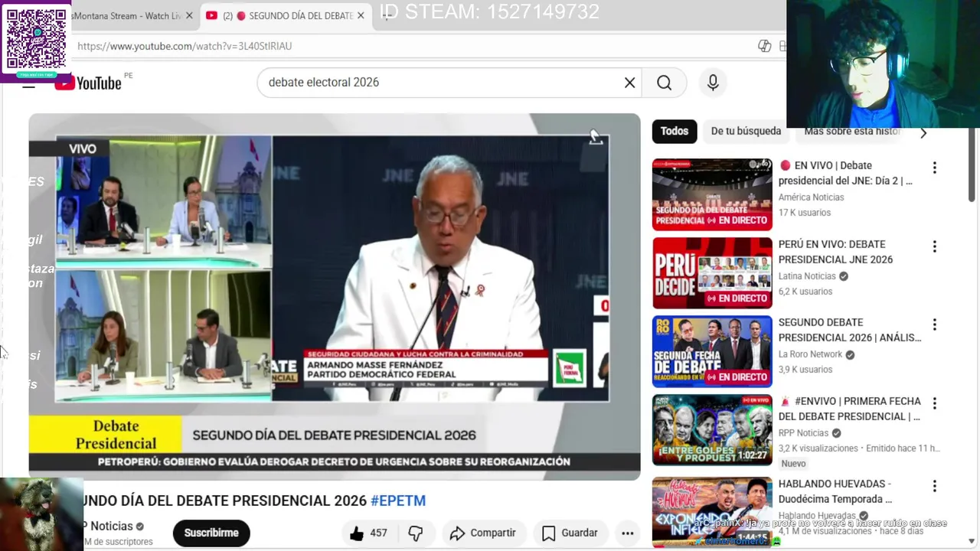This screenshot has height=551, width=980.
Task: Open options for #ENVIVO PRIMERA FECHA video
Action: (934, 403)
